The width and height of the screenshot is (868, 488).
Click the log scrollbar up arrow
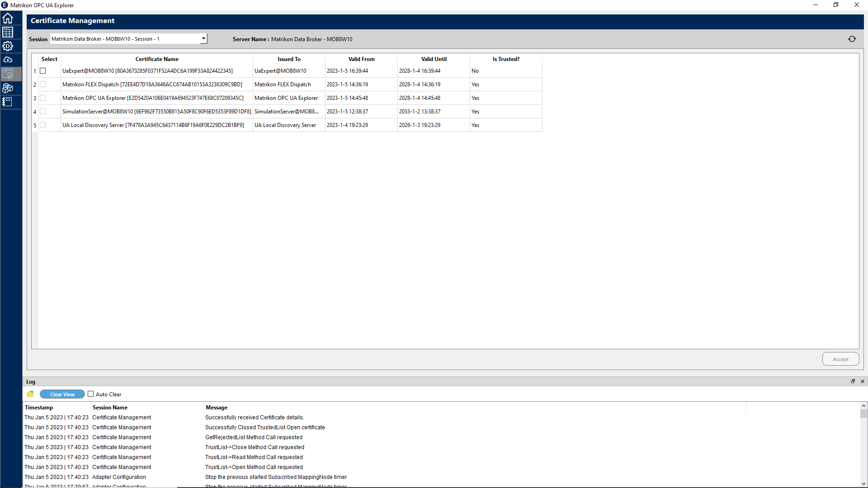[863, 406]
